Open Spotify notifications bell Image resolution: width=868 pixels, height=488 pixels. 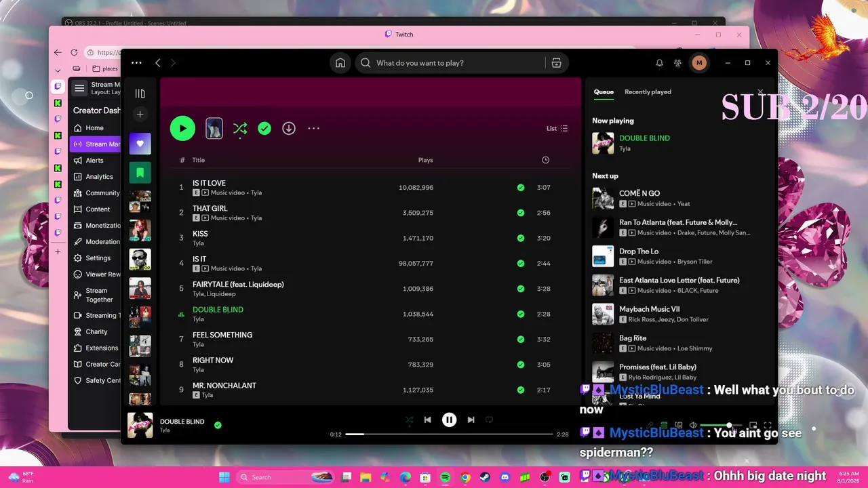(659, 63)
